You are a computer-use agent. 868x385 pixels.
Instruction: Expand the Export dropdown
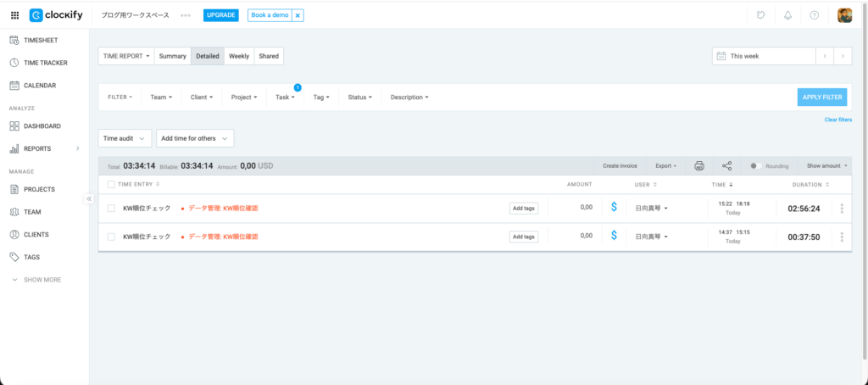(665, 166)
